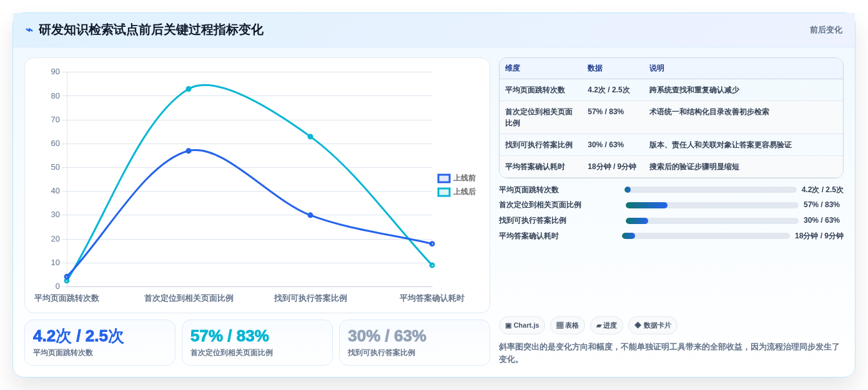Click the x-axis label 平均答案确认耗时

[x=432, y=298]
